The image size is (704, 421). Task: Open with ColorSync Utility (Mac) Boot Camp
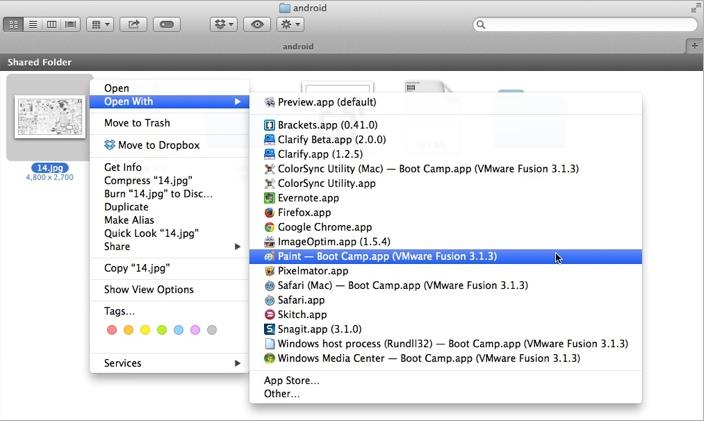coord(445,169)
